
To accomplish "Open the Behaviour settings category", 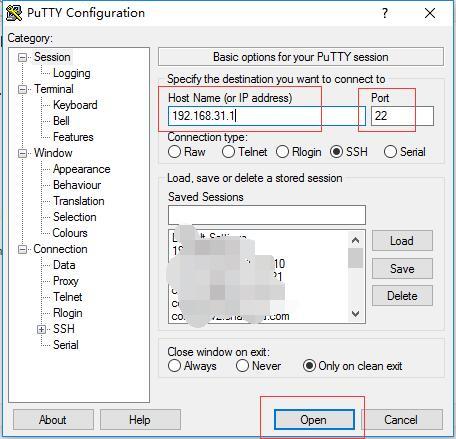I will 77,185.
